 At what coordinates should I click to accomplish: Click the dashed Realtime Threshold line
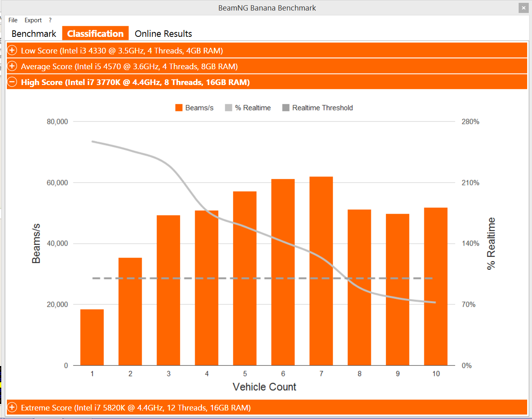[x=263, y=279]
